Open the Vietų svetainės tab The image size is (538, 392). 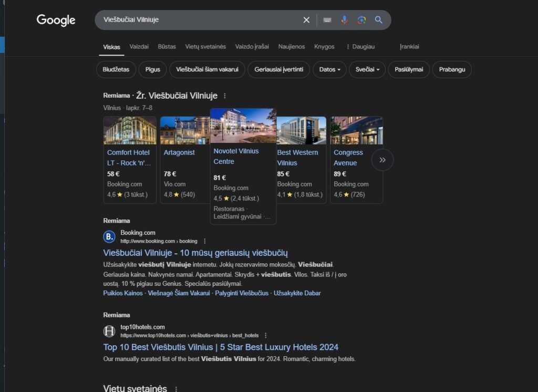[x=205, y=47]
